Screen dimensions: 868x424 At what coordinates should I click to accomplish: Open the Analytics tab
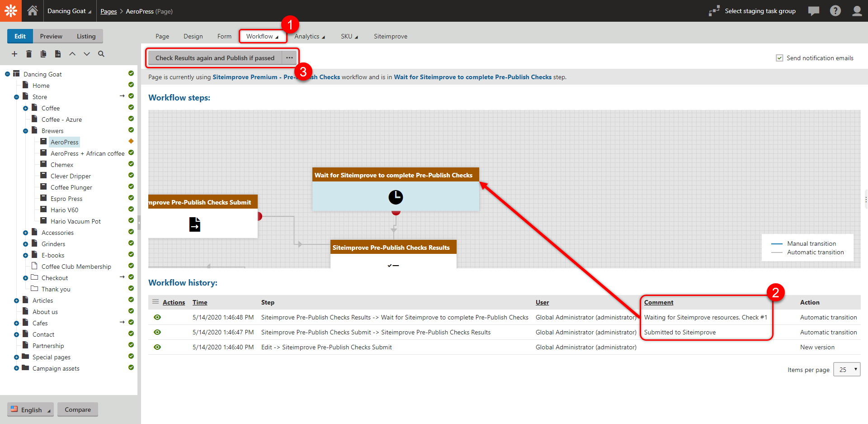(x=310, y=36)
